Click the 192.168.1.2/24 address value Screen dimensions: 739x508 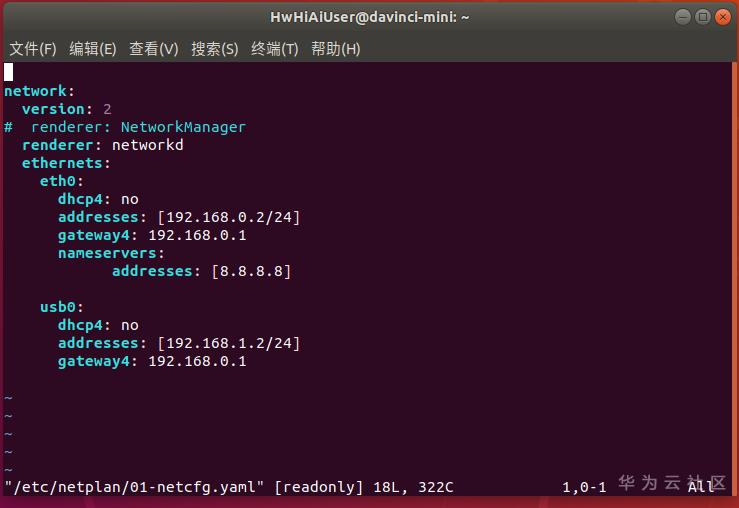click(229, 343)
